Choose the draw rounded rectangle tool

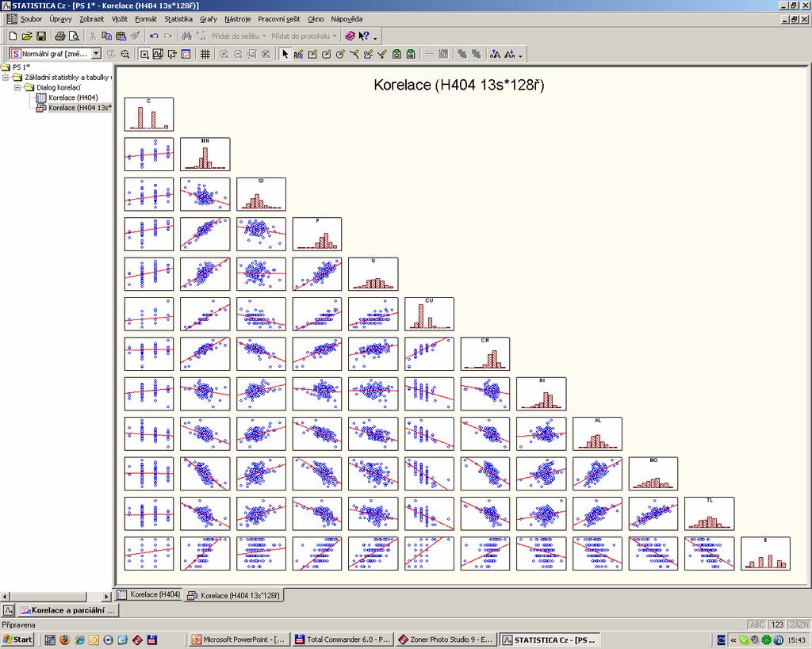[x=326, y=54]
